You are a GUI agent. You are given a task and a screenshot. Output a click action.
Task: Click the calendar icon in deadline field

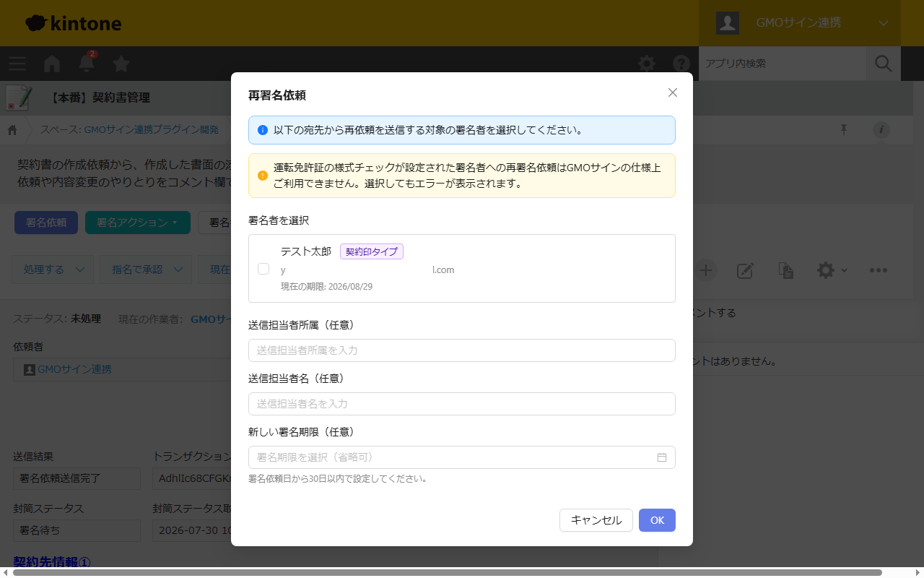(x=661, y=457)
